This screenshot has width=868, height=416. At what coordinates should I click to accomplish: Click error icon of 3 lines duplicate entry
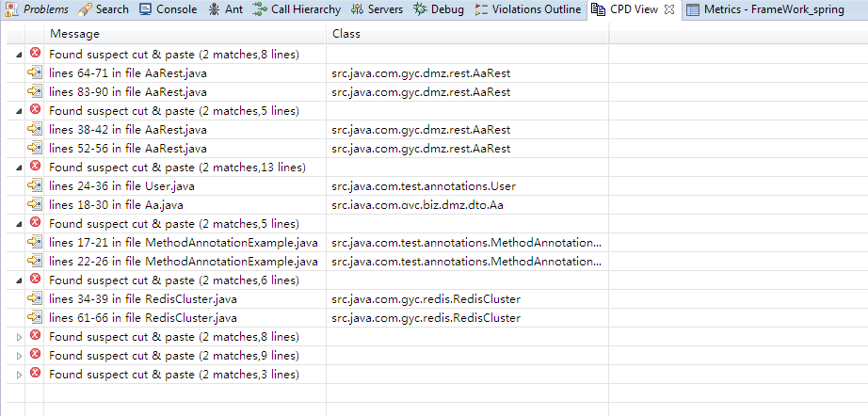(36, 373)
